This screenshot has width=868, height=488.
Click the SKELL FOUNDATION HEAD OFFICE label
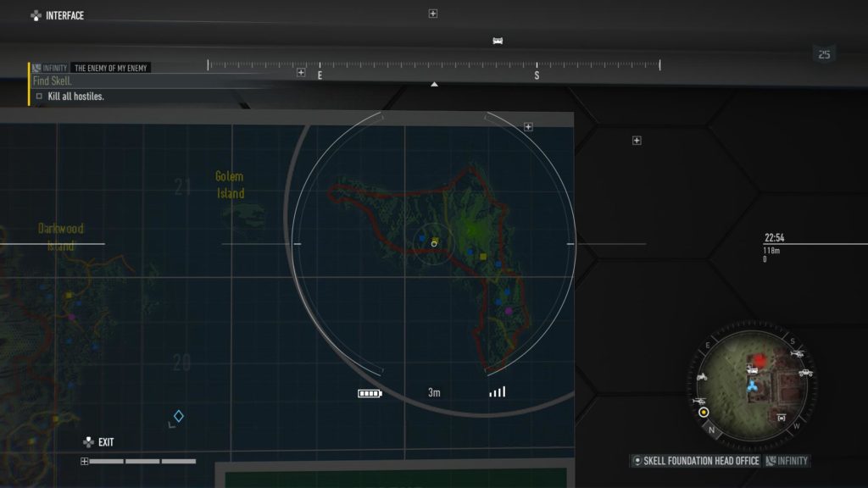click(701, 460)
